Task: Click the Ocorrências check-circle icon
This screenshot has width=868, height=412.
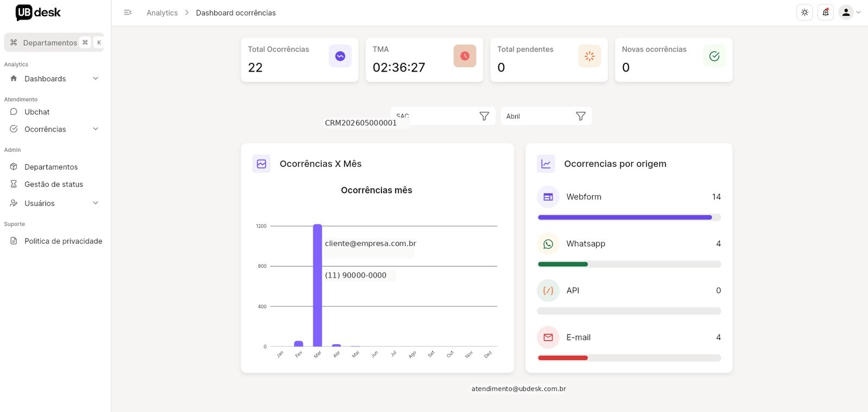Action: (14, 129)
